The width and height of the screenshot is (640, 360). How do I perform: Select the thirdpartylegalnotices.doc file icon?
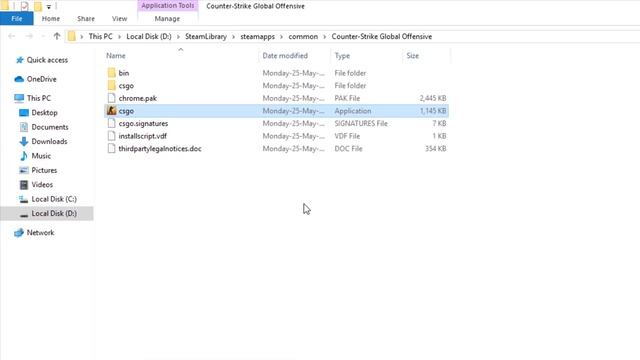[111, 149]
